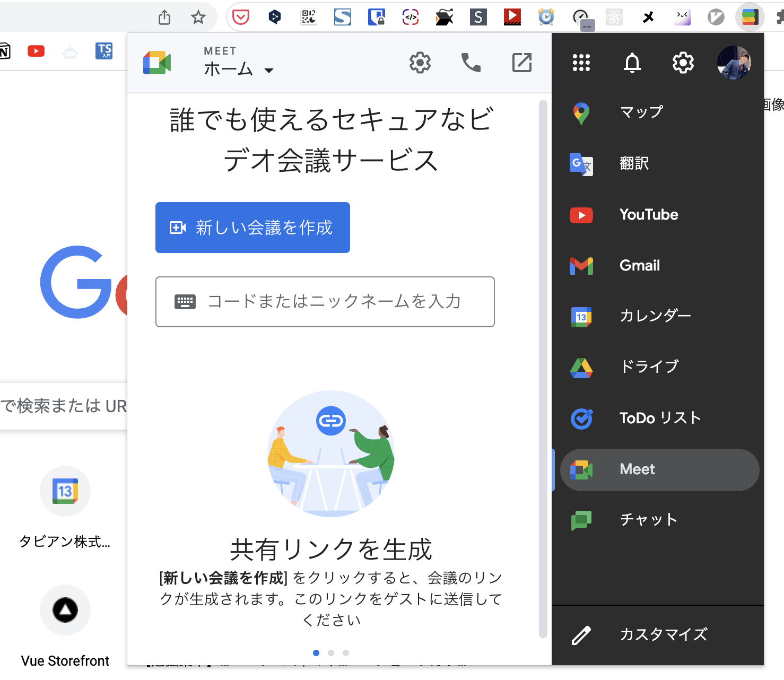
Task: Bookmark this page with the star icon
Action: coord(198,18)
